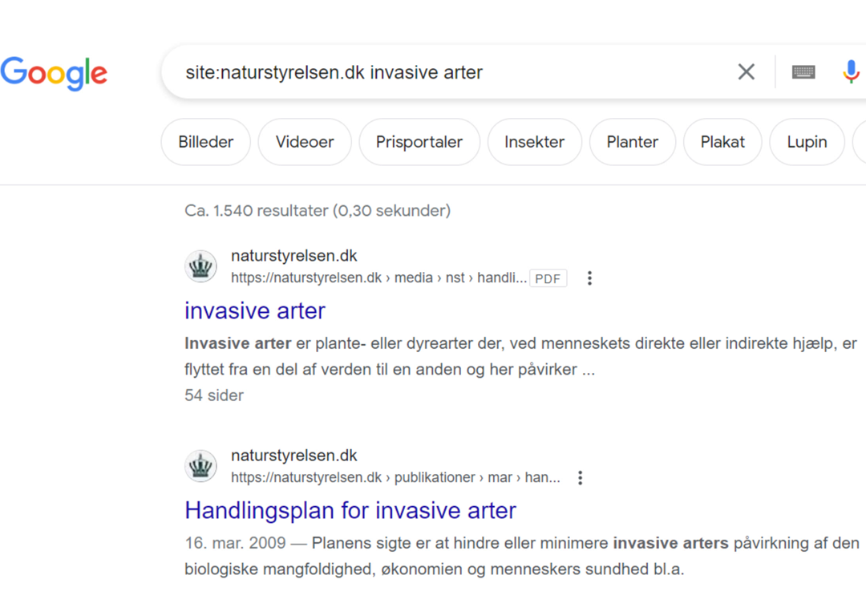Choose the Lupin filter chip
This screenshot has height=616, width=866.
(807, 142)
